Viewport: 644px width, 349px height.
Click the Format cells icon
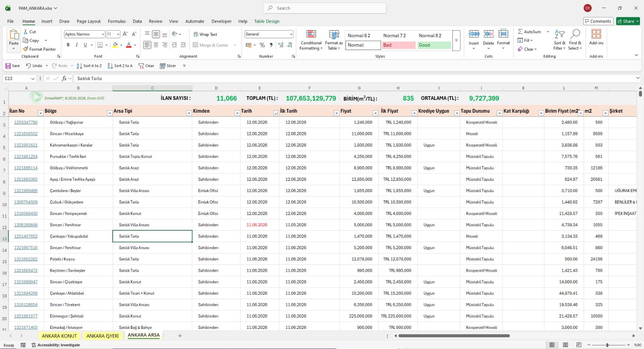click(x=503, y=34)
